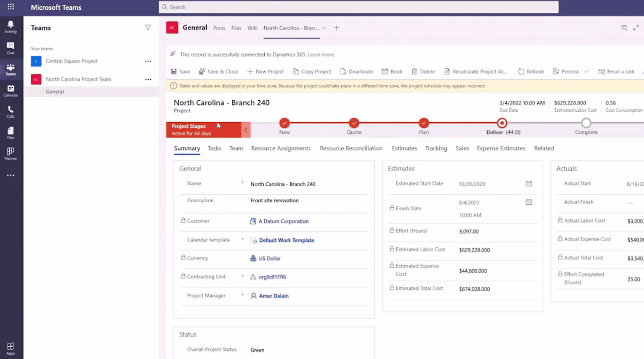Open Files from the sidebar
The width and height of the screenshot is (644, 359).
coord(10,132)
